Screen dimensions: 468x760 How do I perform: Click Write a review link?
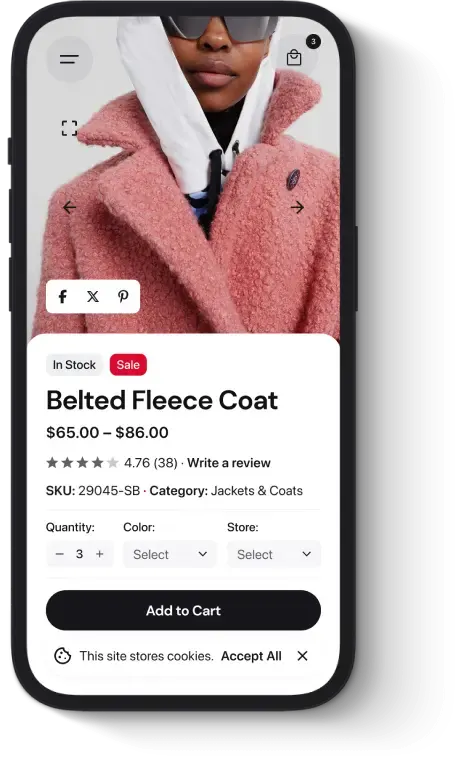tap(229, 463)
